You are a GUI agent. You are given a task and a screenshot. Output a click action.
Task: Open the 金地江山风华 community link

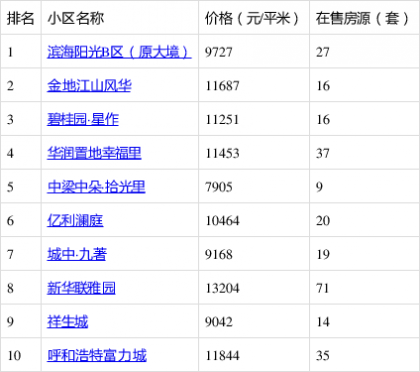click(x=89, y=86)
